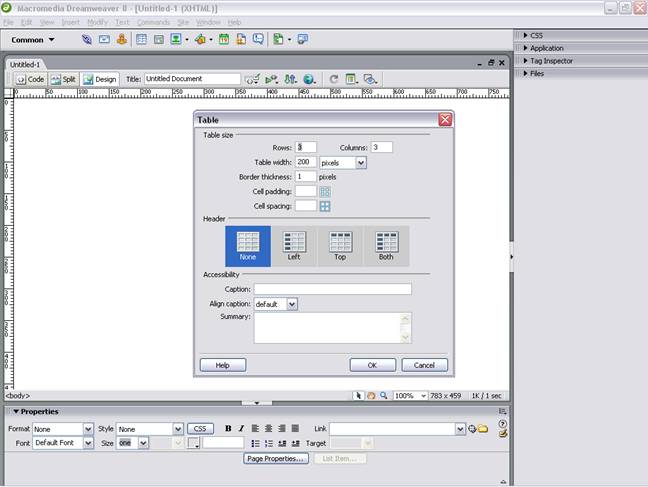Click the Properties help question mark icon

tap(503, 424)
